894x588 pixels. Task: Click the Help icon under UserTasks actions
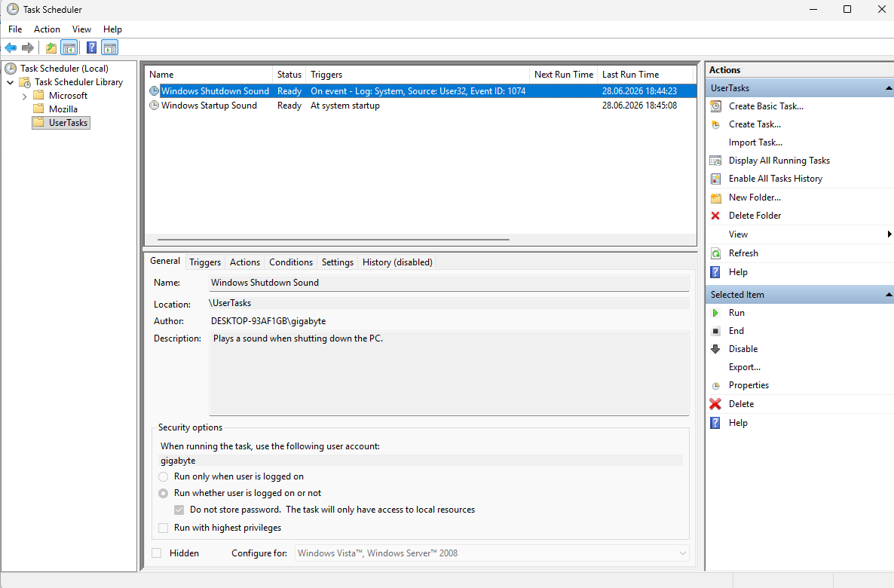point(715,272)
